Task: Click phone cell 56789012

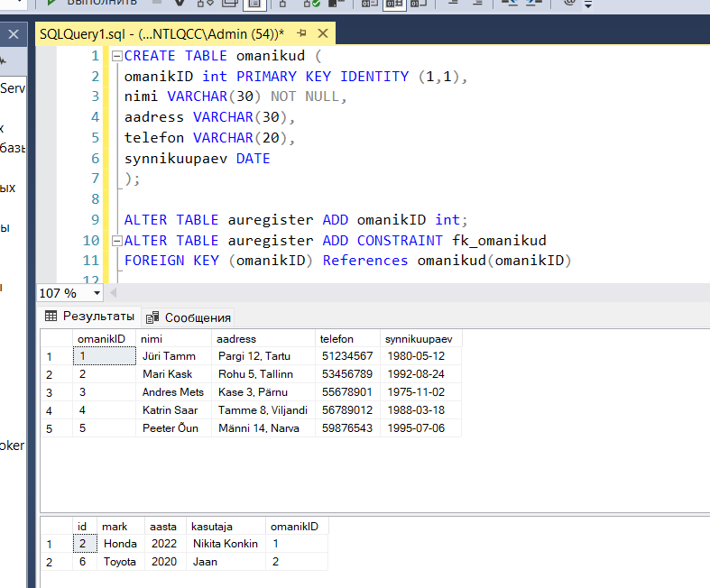Action: [x=347, y=410]
